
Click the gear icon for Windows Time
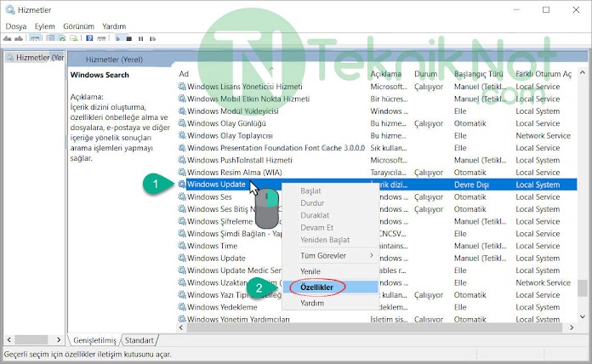point(182,246)
